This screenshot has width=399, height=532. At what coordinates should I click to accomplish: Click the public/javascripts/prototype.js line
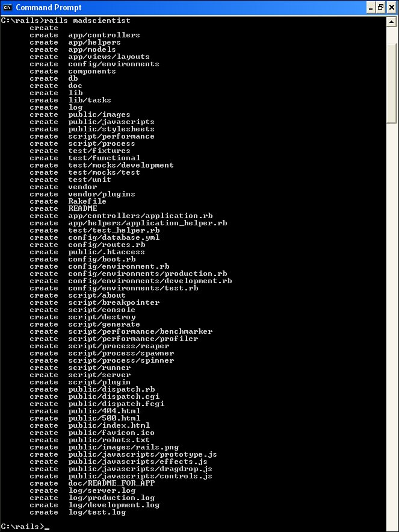[123, 454]
